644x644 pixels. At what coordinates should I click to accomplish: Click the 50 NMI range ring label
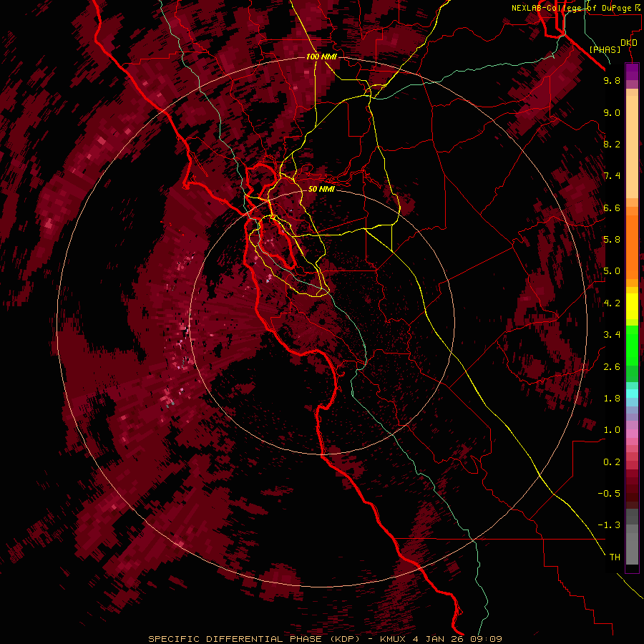pyautogui.click(x=321, y=189)
